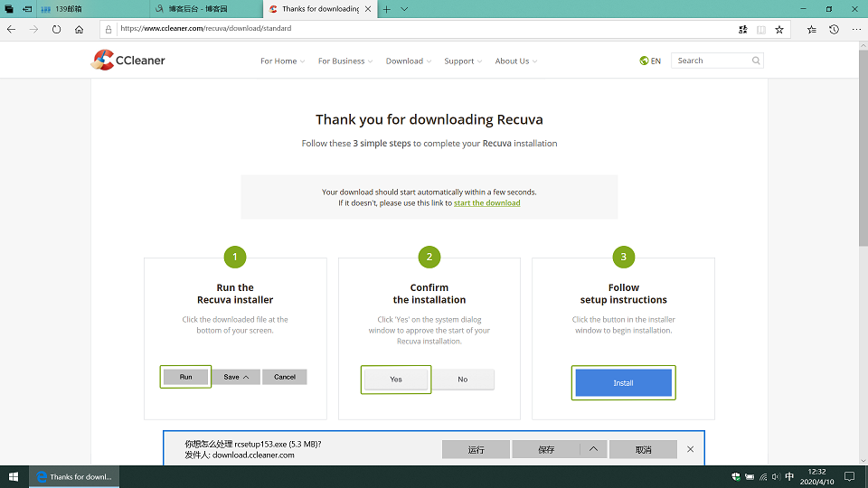This screenshot has height=488, width=868.
Task: Click the 'start the download' link
Action: click(486, 203)
